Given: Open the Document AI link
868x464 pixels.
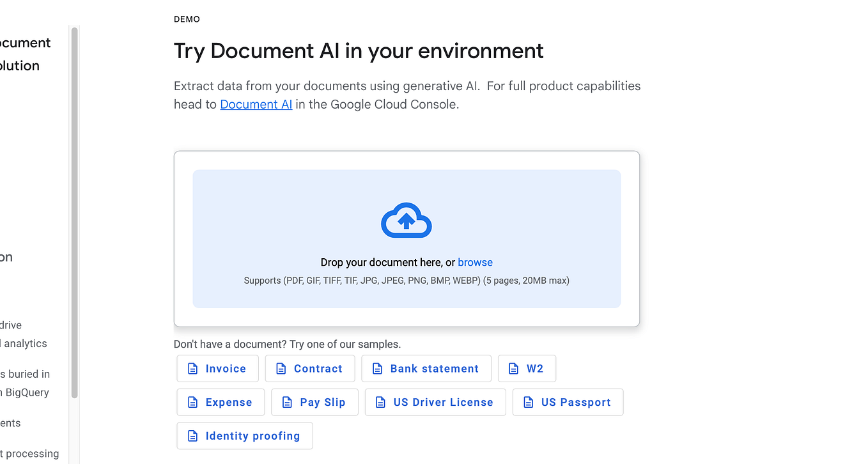Looking at the screenshot, I should pyautogui.click(x=256, y=104).
